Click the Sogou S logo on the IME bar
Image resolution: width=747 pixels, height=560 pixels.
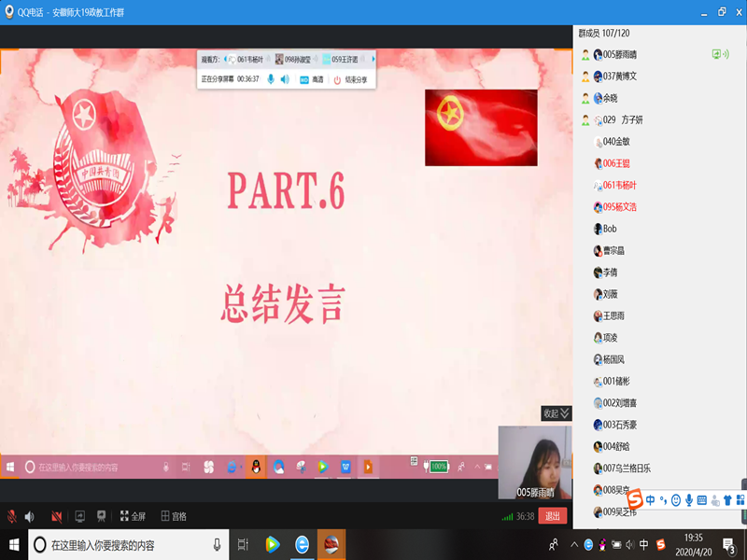(x=635, y=499)
